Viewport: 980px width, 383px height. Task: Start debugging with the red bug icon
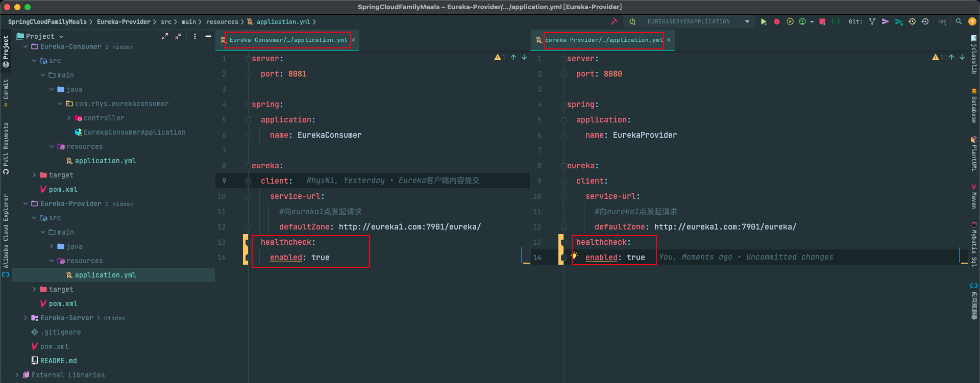[x=777, y=21]
